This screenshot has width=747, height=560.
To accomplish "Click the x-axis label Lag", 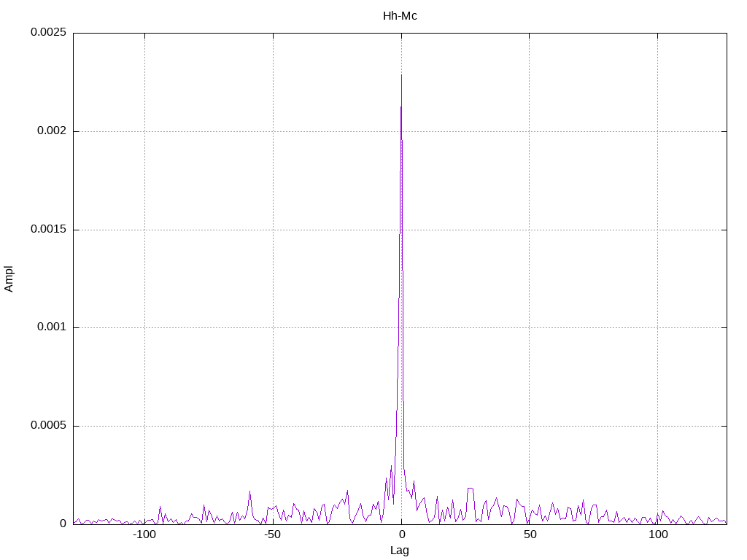I will 399,551.
